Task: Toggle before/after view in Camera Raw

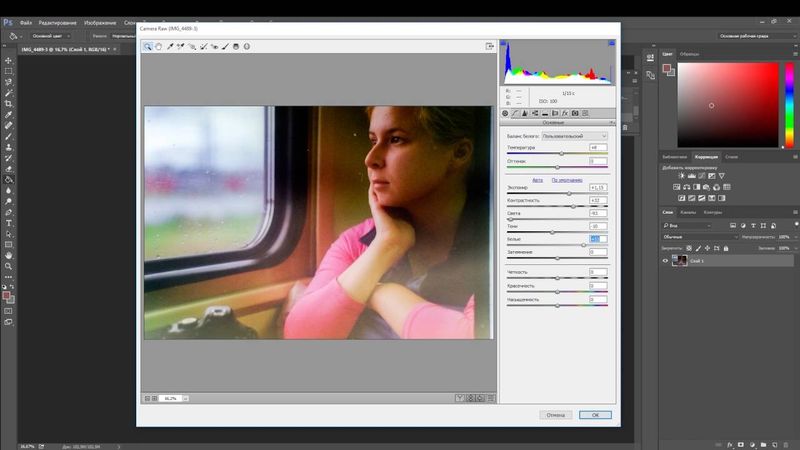Action: pyautogui.click(x=459, y=398)
